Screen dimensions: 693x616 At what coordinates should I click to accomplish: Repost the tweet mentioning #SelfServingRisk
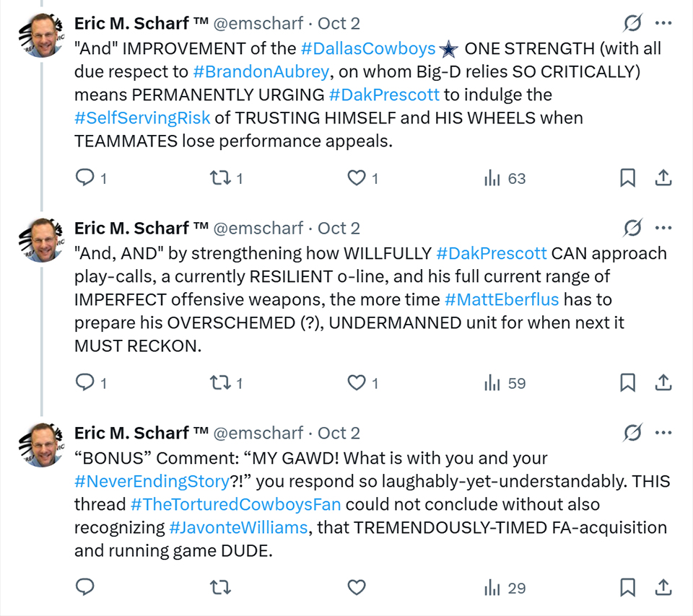coord(219,178)
